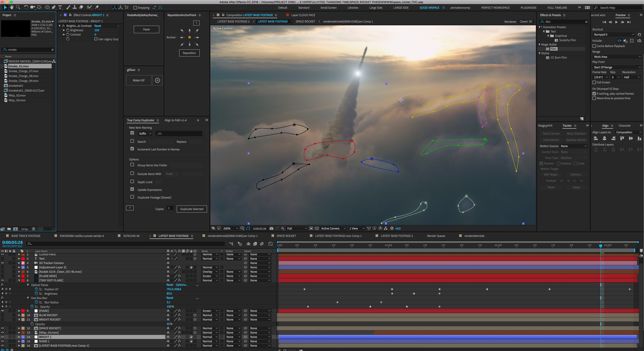The width and height of the screenshot is (644, 351).
Task: Enable the Snapping checkbox
Action: point(135,8)
